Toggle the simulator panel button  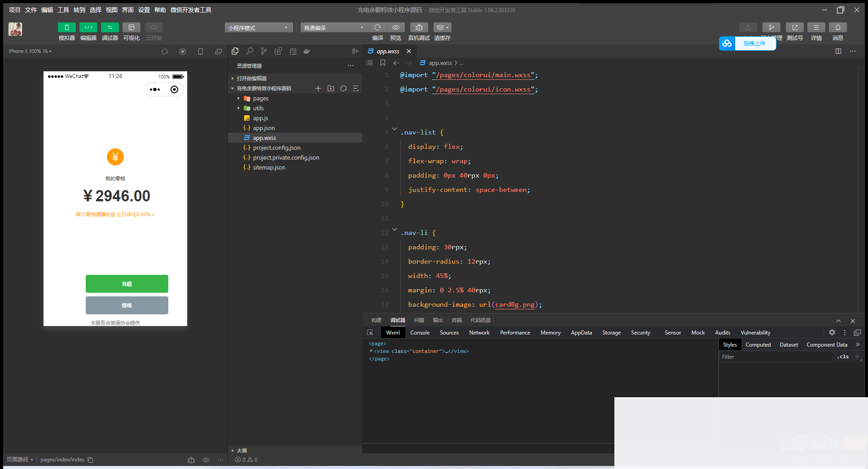(x=67, y=28)
